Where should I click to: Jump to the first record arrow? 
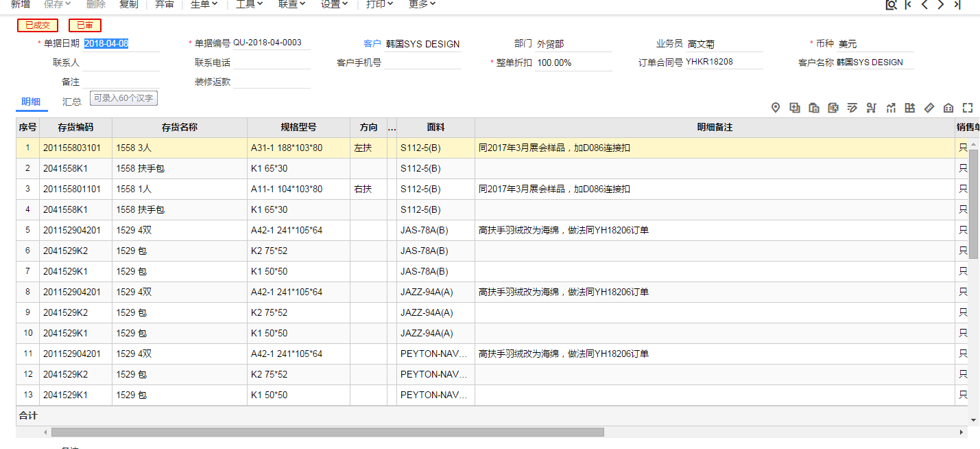(x=908, y=5)
